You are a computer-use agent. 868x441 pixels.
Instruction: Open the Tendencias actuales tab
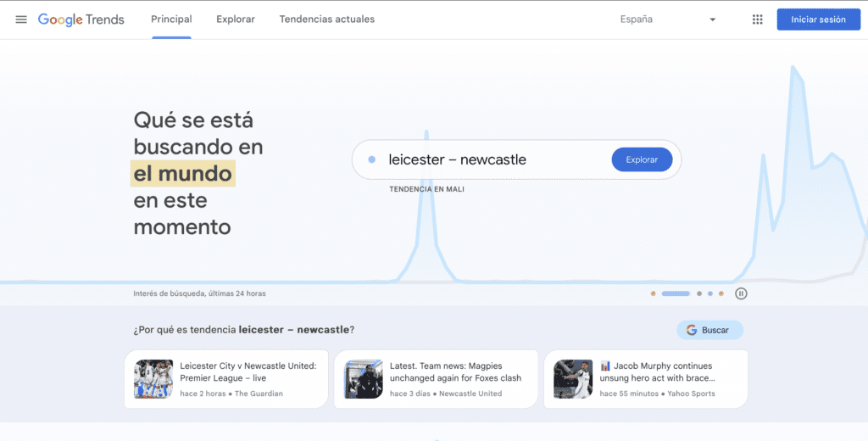pyautogui.click(x=326, y=20)
